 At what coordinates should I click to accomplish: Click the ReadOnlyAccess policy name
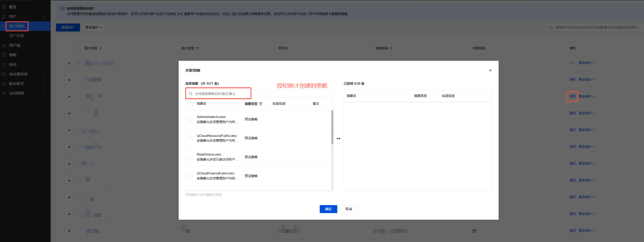(209, 154)
